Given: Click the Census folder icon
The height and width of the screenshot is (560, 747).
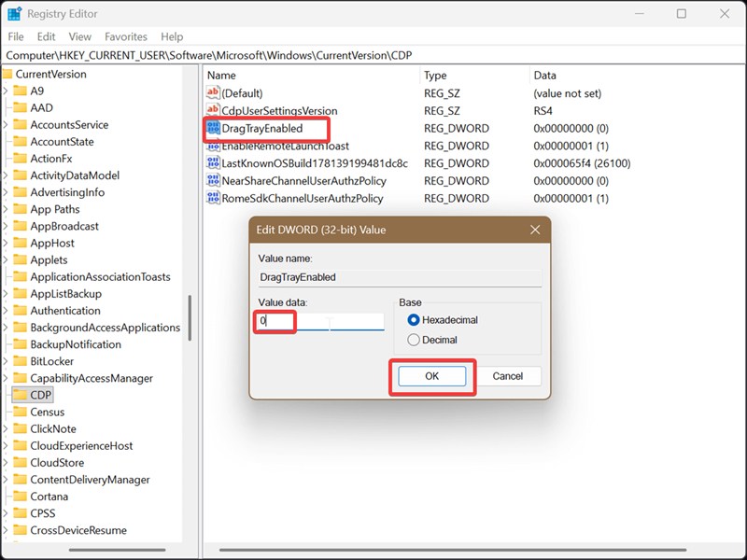Looking at the screenshot, I should (x=20, y=412).
